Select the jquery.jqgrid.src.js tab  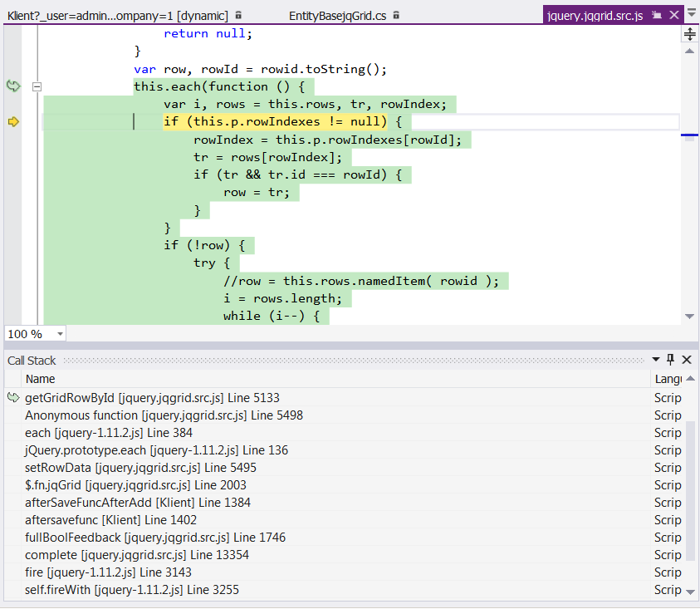pyautogui.click(x=595, y=16)
